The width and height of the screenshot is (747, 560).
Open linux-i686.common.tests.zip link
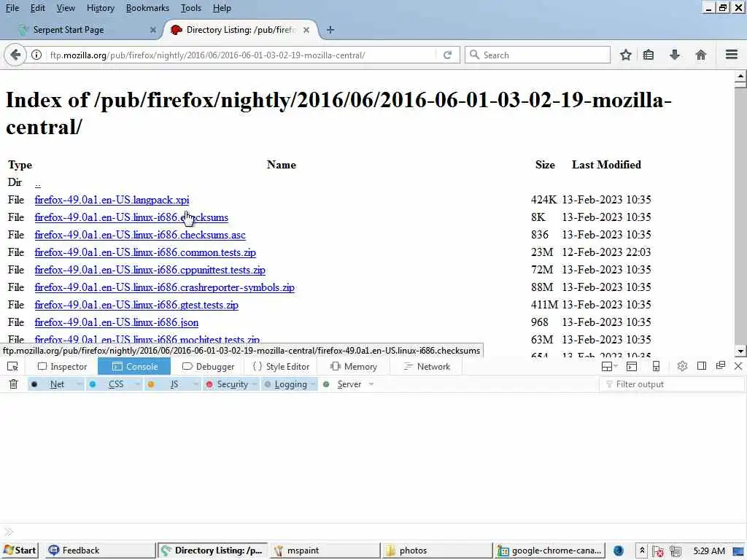[145, 252]
